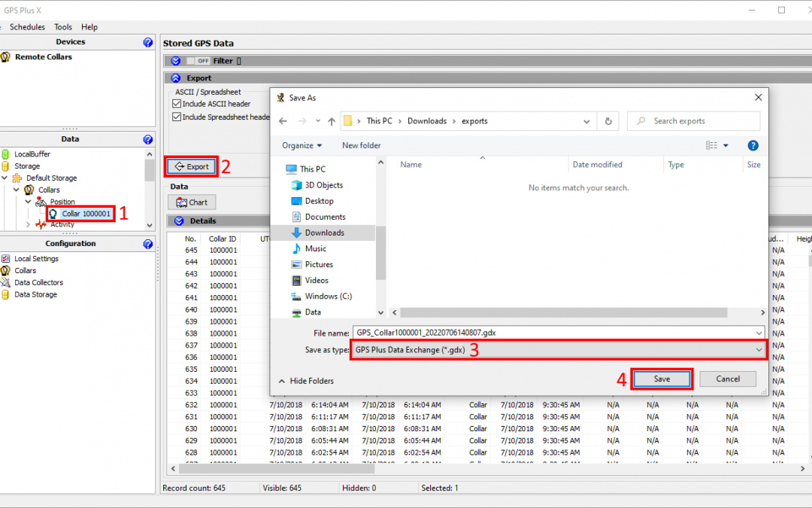This screenshot has height=508, width=812.
Task: Open the Tools menu
Action: [x=63, y=27]
